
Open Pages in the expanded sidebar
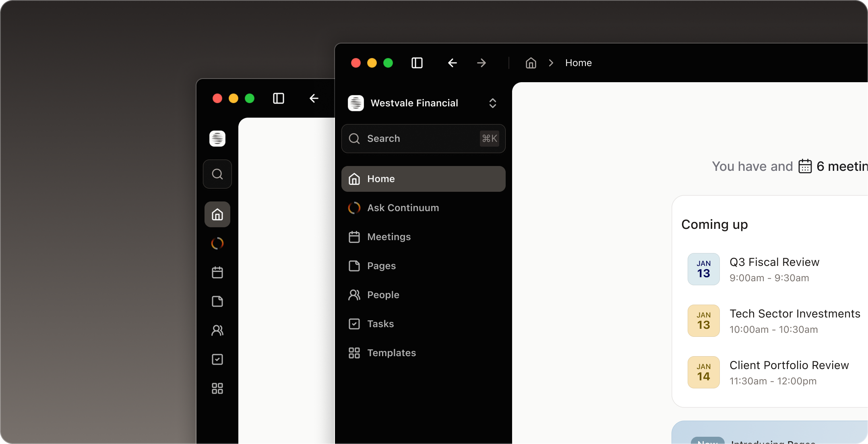(x=423, y=266)
